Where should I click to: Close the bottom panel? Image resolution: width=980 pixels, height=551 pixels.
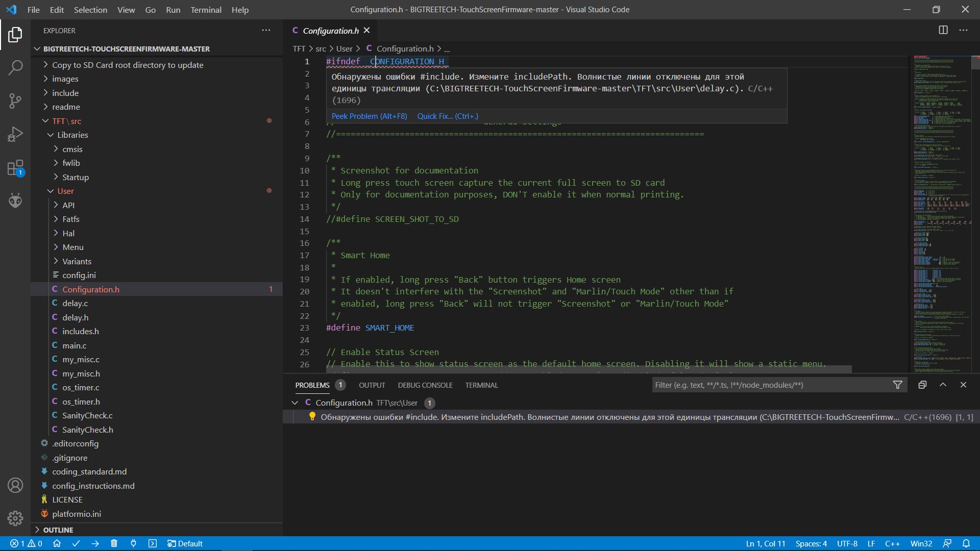pos(963,385)
